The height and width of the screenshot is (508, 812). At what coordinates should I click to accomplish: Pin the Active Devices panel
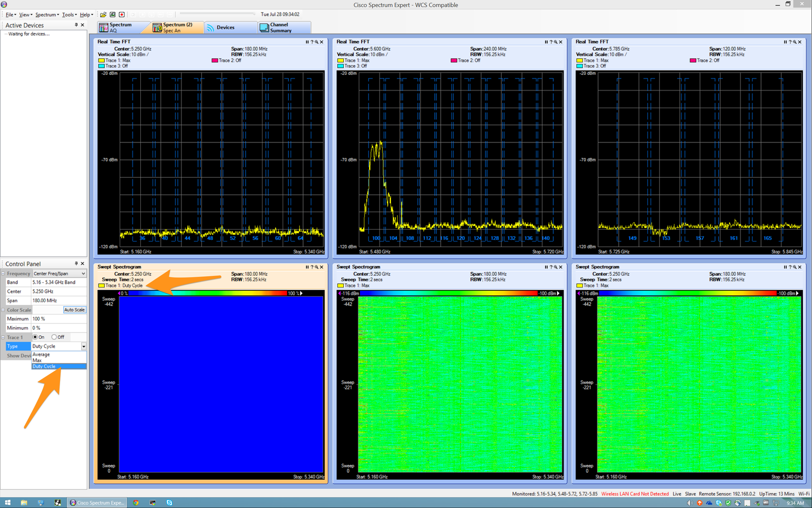[76, 25]
